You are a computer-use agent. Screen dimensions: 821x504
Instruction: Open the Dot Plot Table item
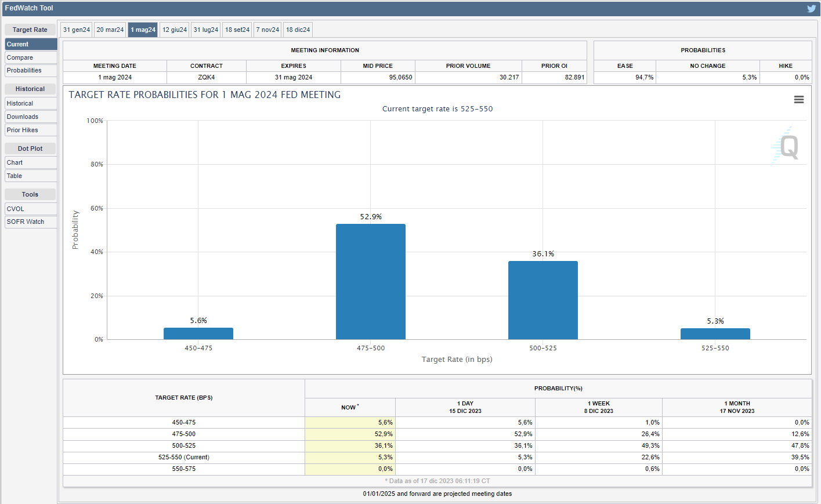point(31,176)
